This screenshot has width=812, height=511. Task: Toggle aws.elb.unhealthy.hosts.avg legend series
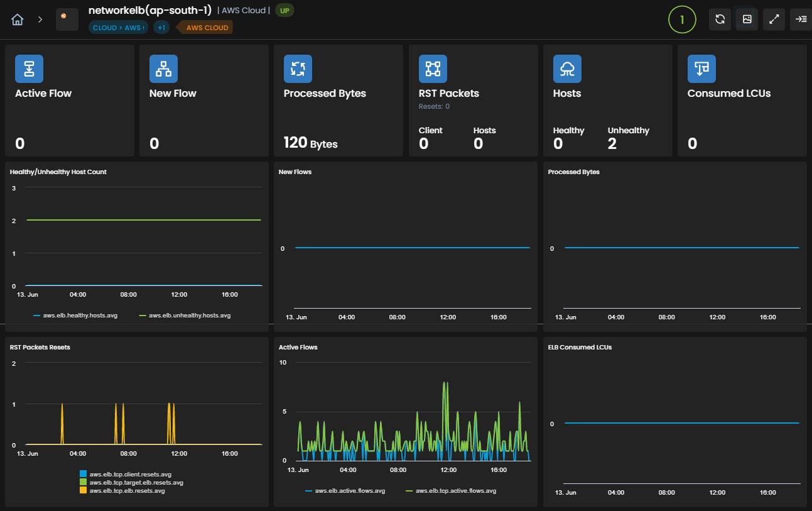coord(185,316)
